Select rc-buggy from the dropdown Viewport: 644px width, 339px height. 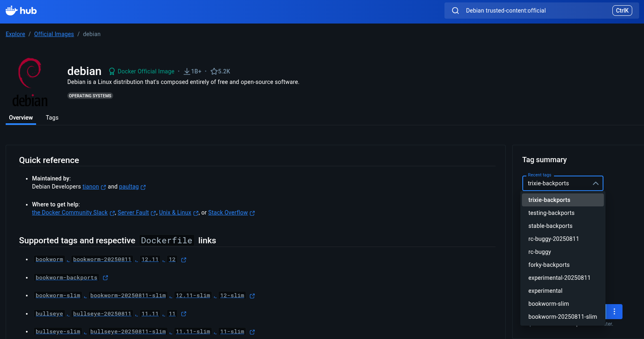click(x=563, y=252)
